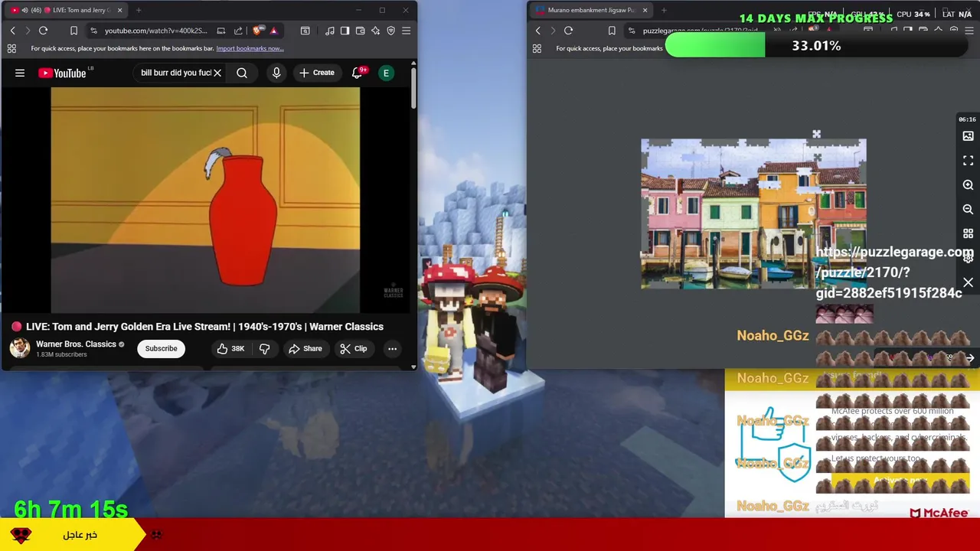Click the YouTube page vertical scrollbar

pos(413,88)
